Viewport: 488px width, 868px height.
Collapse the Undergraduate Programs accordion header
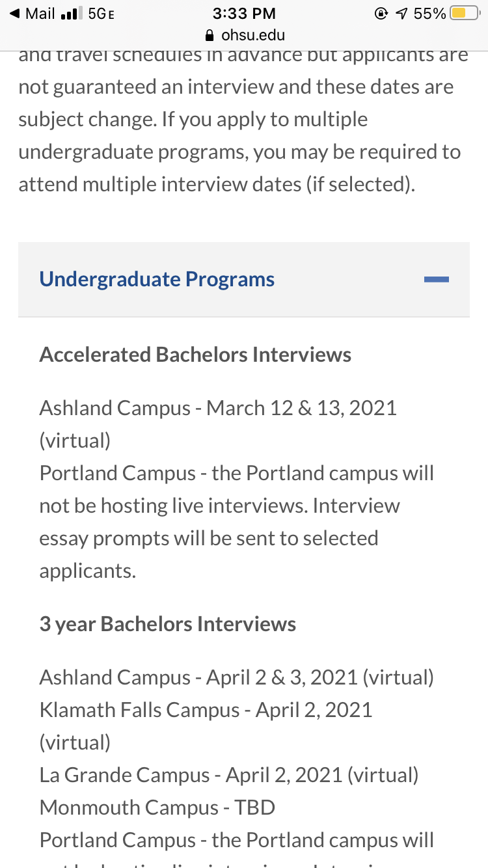(x=244, y=280)
